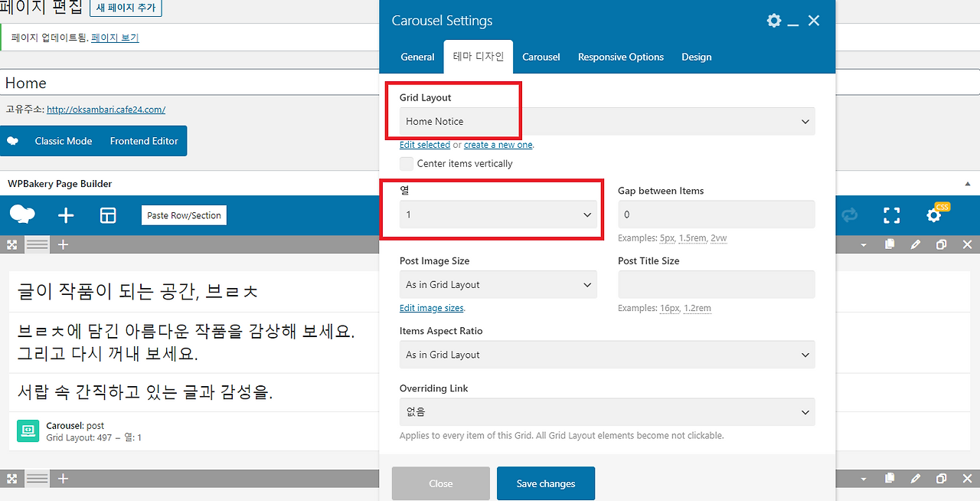Close Carousel Settings with the header X
The image size is (980, 501).
pyautogui.click(x=814, y=21)
